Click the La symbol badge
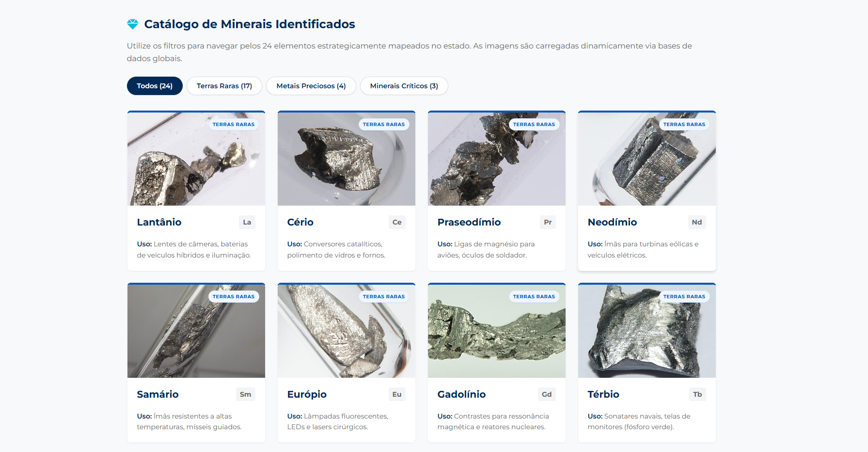The width and height of the screenshot is (868, 452). (247, 222)
